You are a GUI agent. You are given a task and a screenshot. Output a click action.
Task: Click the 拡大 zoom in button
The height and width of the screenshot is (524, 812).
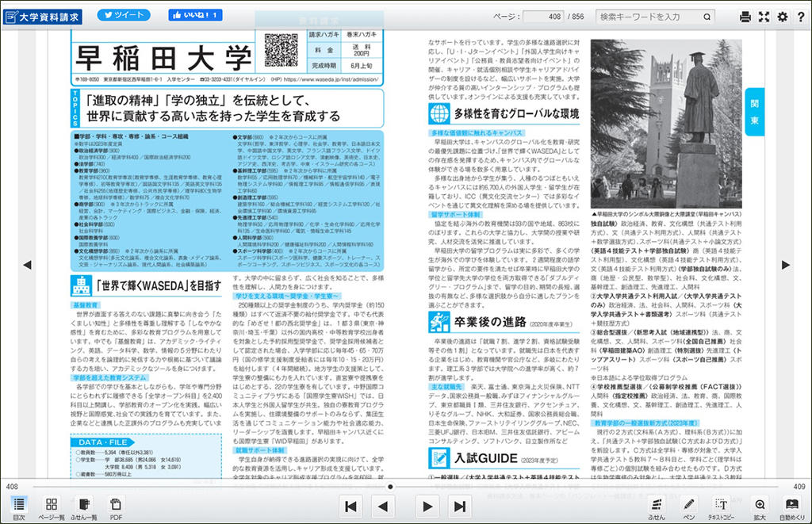click(760, 507)
